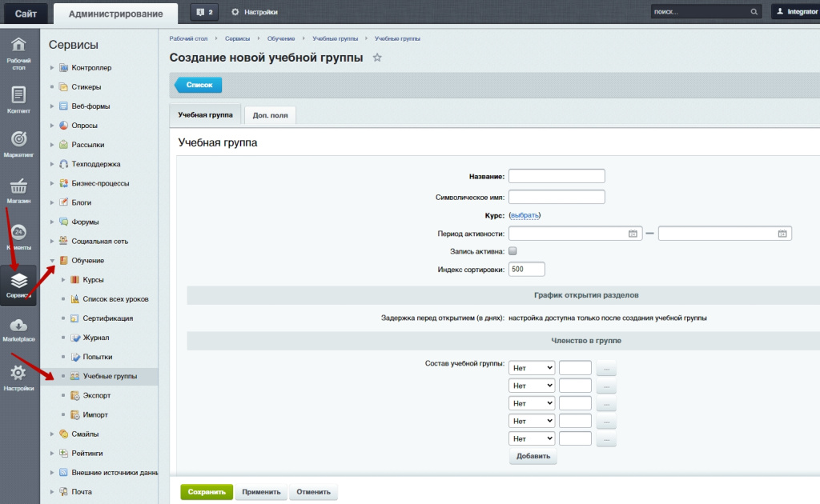
Task: Open the first Состав учебной группы dropdown
Action: pyautogui.click(x=532, y=367)
